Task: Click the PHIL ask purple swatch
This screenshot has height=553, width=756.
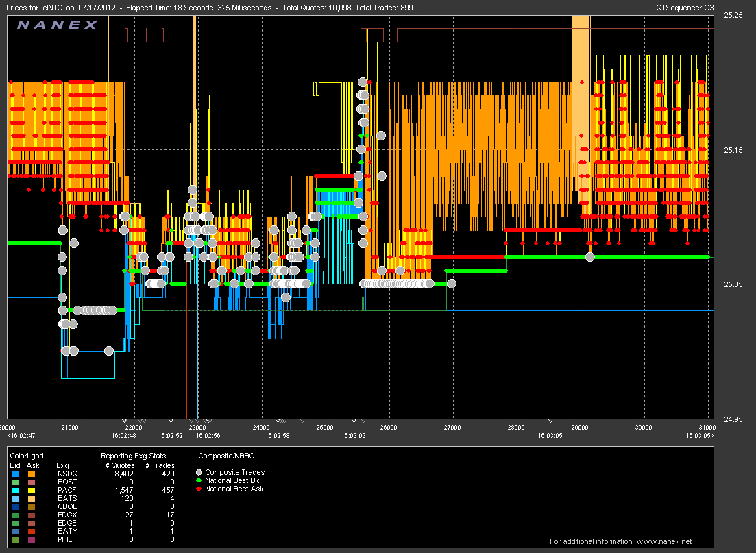Action: (32, 539)
